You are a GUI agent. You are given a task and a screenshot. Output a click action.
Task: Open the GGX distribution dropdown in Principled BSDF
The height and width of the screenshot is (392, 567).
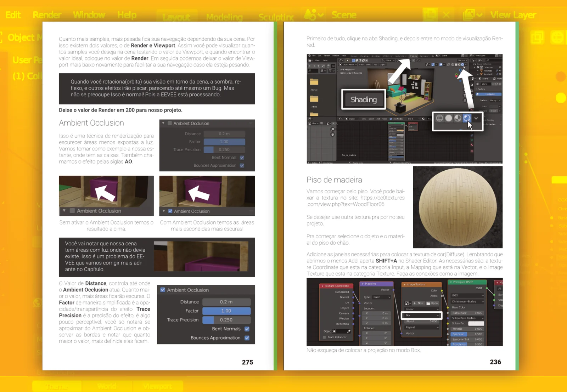coord(467,295)
